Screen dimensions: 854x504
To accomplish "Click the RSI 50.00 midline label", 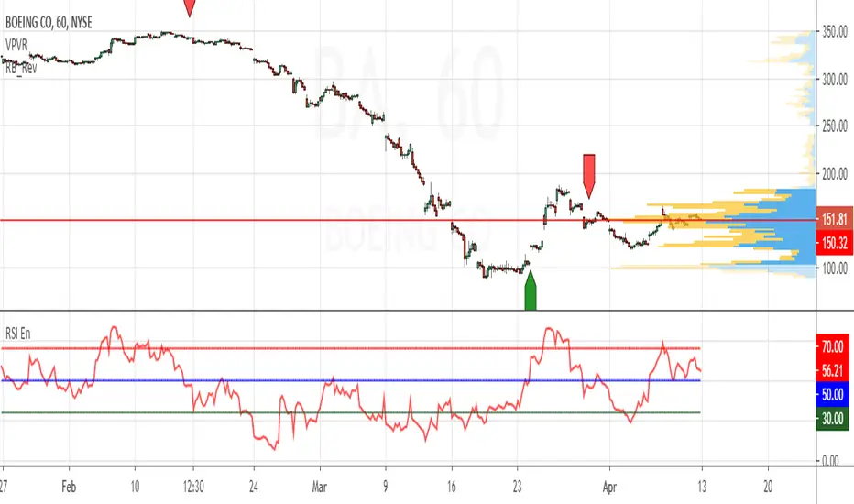I will coord(833,394).
